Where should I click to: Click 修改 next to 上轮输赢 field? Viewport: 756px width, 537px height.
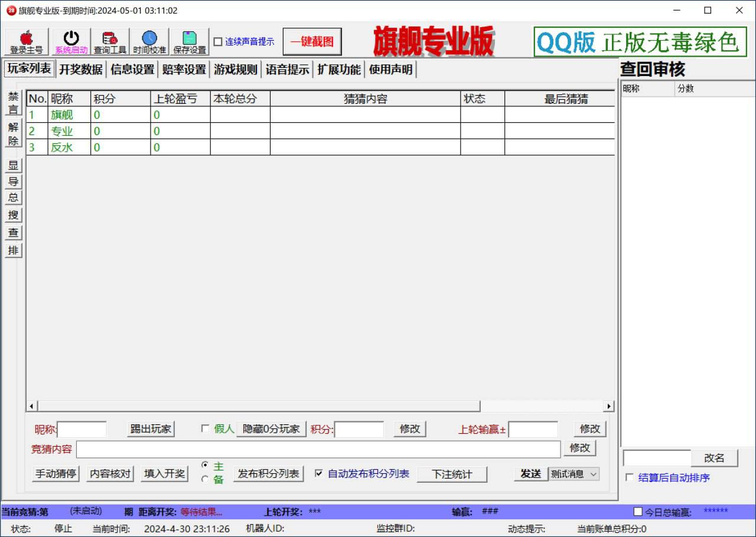pos(590,429)
